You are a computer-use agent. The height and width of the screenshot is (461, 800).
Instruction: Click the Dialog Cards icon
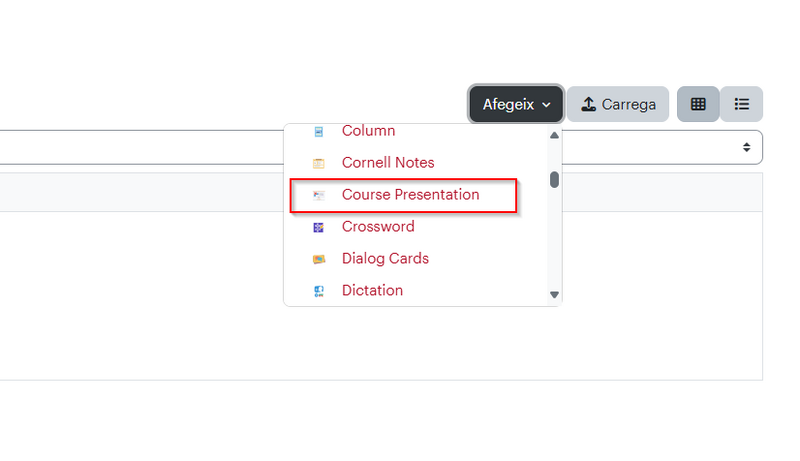coord(319,259)
